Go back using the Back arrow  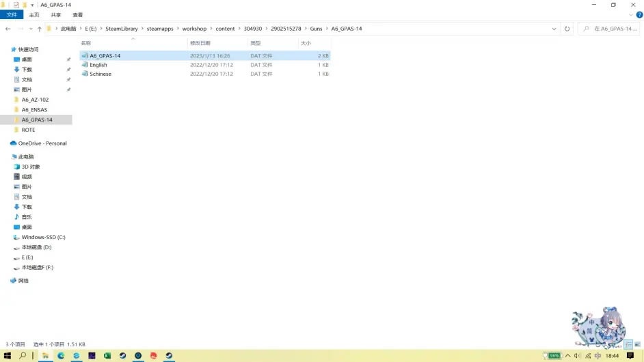point(8,29)
